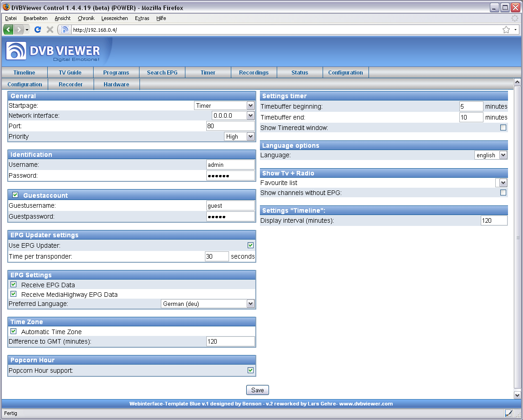Click the Save button
The image size is (523, 420).
click(x=258, y=390)
